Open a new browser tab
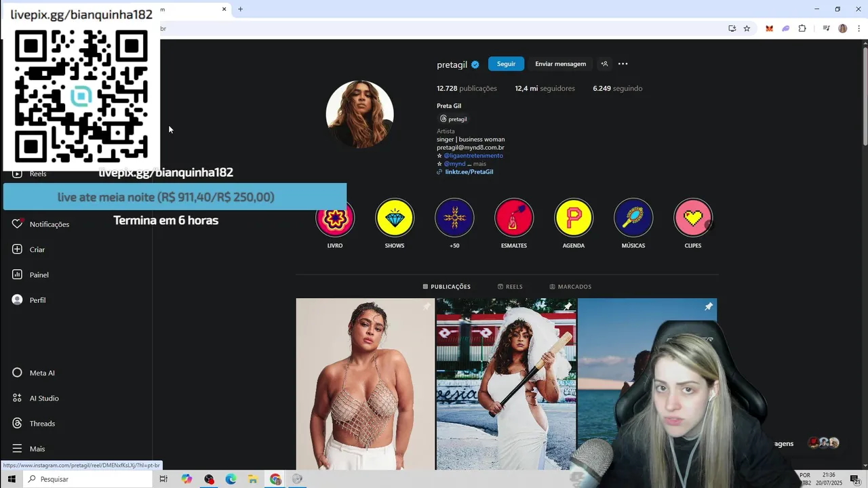The height and width of the screenshot is (488, 868). (x=240, y=9)
